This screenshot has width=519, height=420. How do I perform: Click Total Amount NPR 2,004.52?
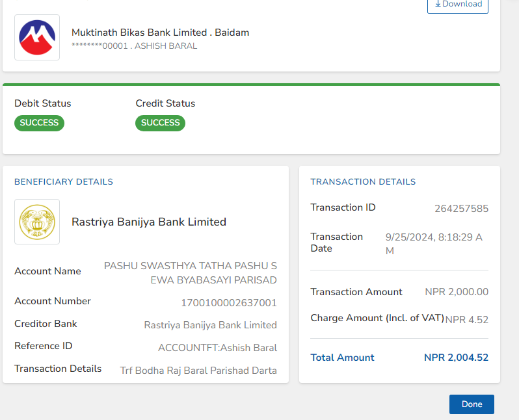[x=456, y=358]
